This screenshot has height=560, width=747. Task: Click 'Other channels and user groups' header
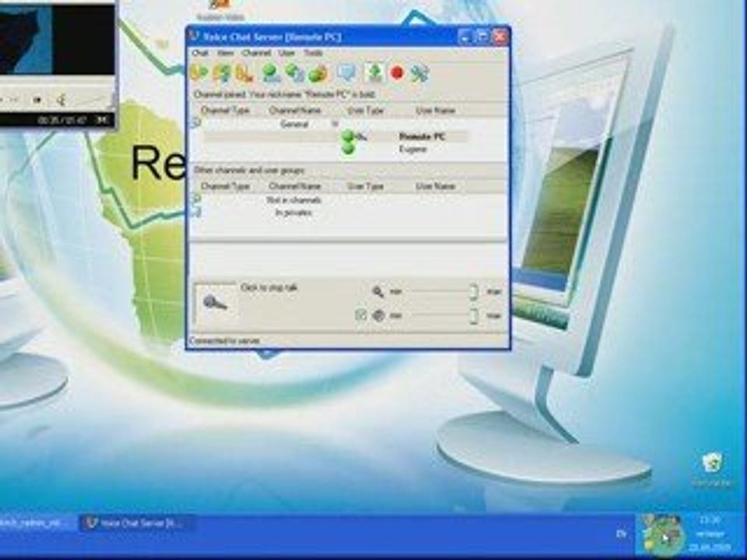249,170
